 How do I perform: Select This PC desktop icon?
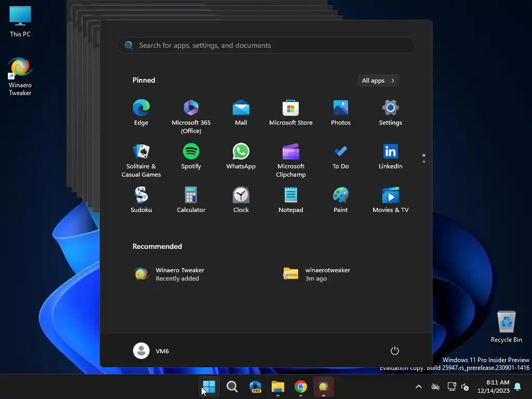(20, 22)
